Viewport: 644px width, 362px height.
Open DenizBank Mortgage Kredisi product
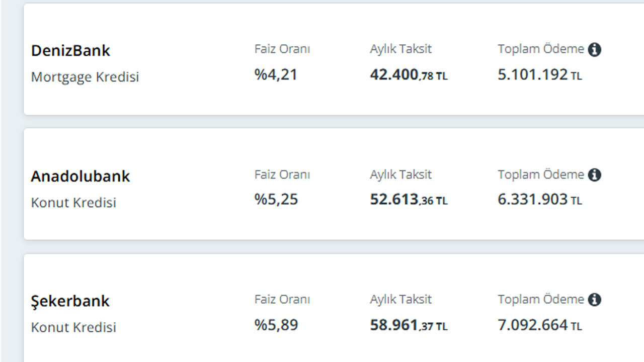[85, 77]
